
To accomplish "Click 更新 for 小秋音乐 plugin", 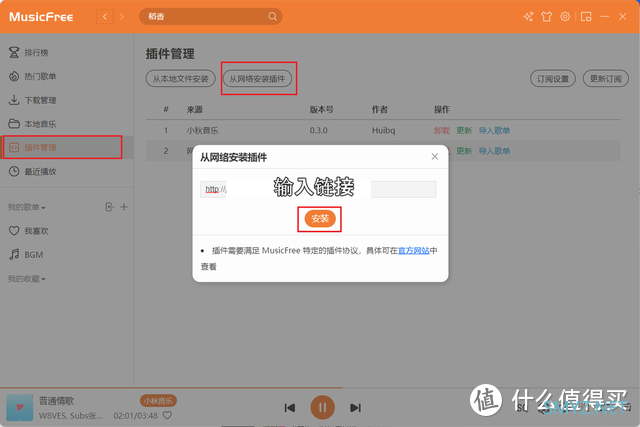I will [464, 131].
